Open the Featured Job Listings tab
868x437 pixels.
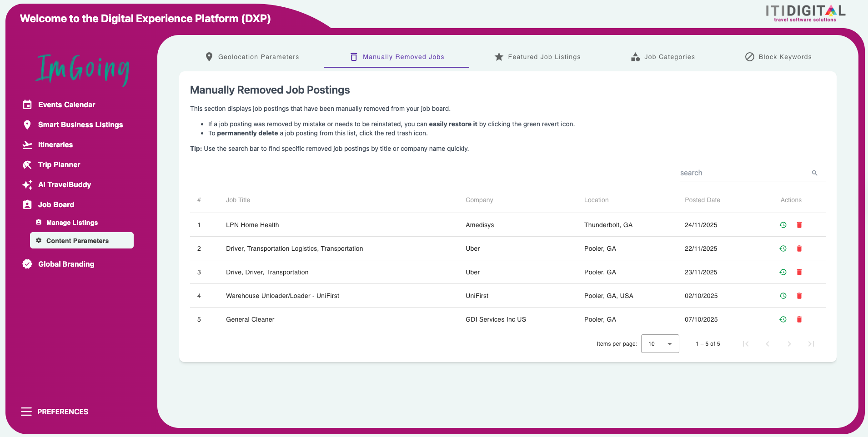537,57
